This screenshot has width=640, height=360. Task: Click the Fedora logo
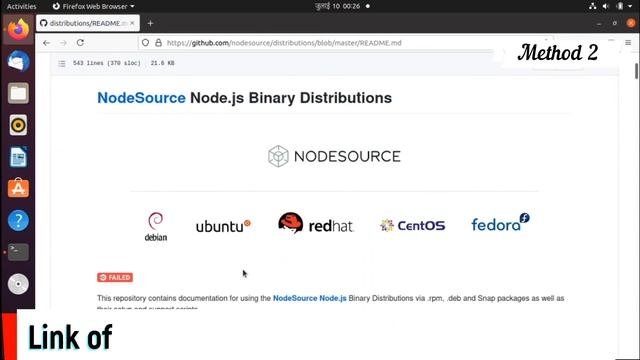(x=500, y=222)
